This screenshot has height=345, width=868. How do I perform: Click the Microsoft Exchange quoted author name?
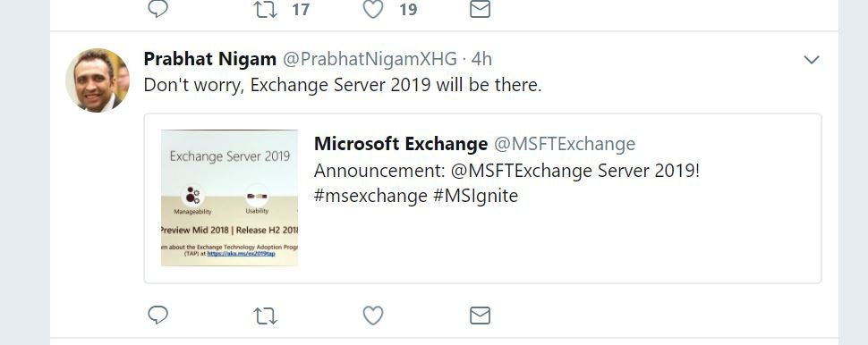tap(401, 144)
